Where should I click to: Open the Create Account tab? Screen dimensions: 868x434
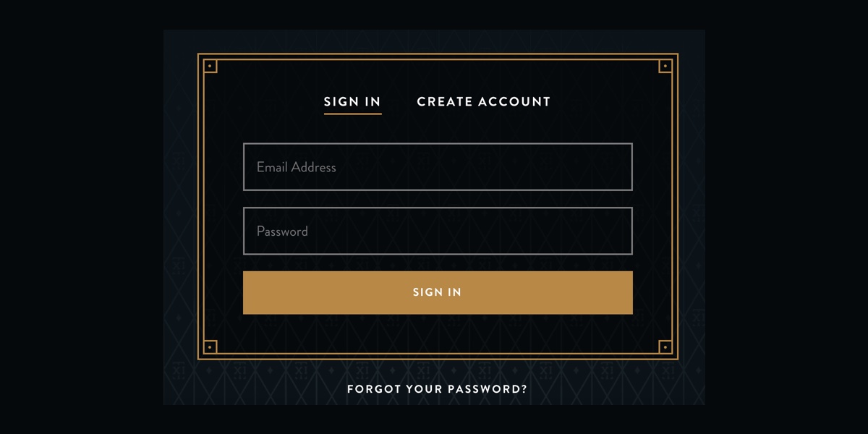pyautogui.click(x=483, y=102)
